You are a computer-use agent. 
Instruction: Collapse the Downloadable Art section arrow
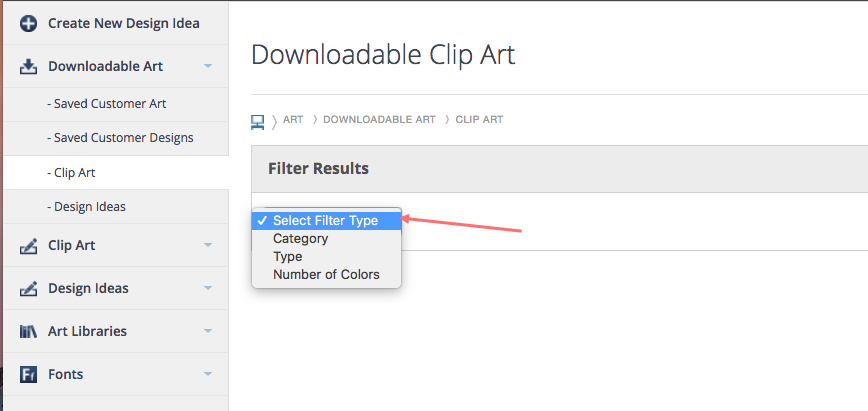coord(208,66)
